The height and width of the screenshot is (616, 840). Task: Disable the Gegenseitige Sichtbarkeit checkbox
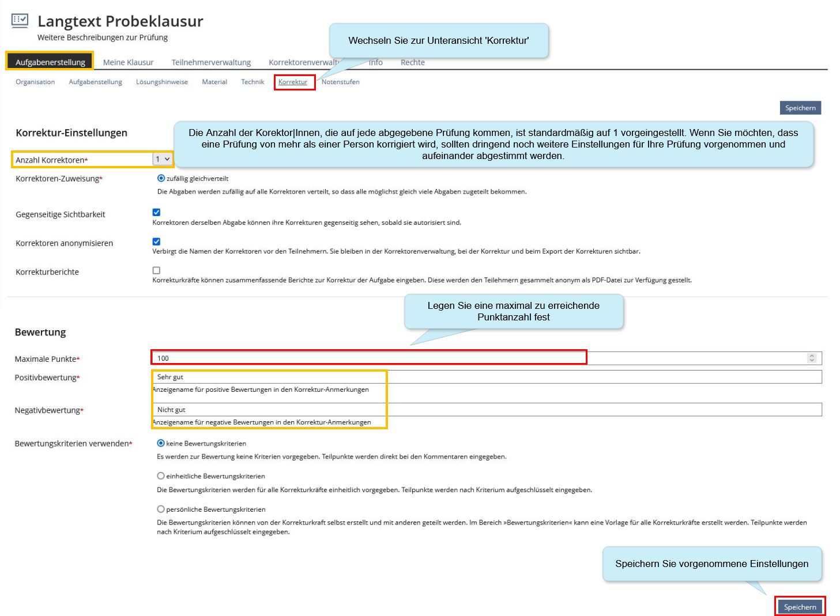click(156, 213)
